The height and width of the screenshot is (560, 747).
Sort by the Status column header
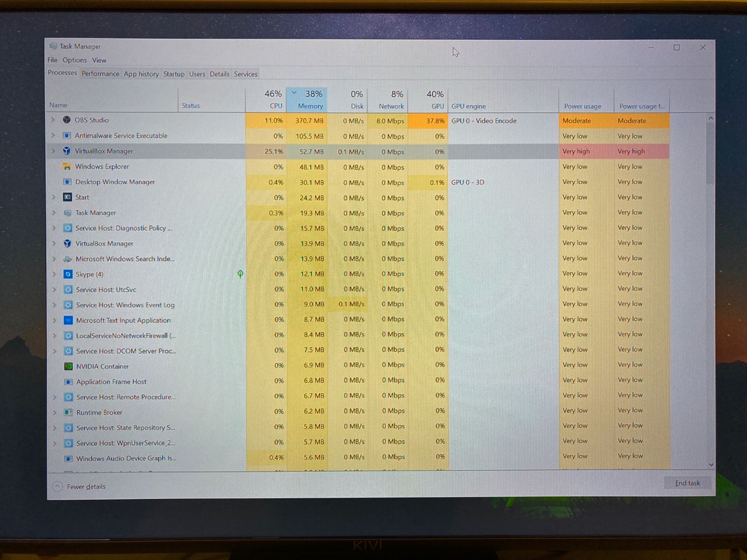click(212, 99)
